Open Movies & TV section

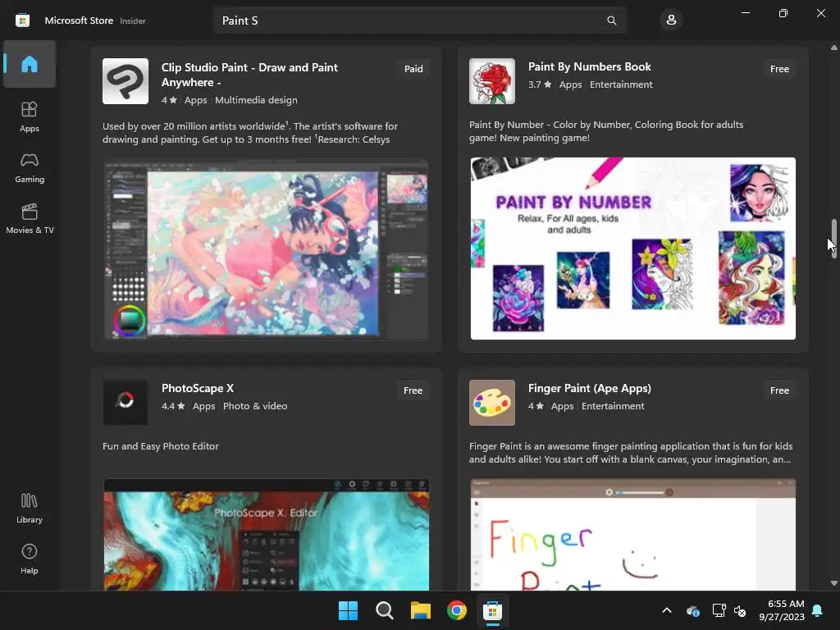point(30,218)
